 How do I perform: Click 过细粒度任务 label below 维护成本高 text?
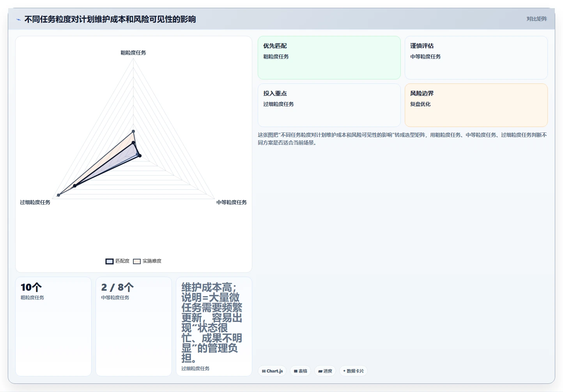(x=195, y=369)
